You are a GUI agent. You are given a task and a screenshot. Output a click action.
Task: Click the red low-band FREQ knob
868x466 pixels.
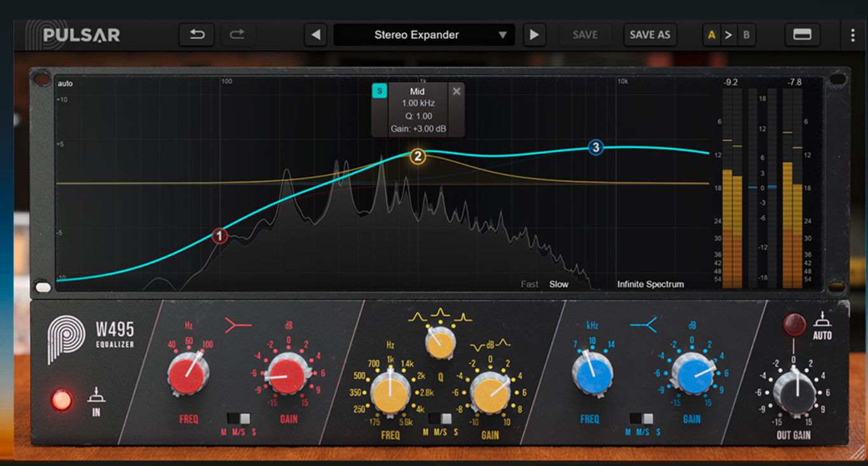188,374
